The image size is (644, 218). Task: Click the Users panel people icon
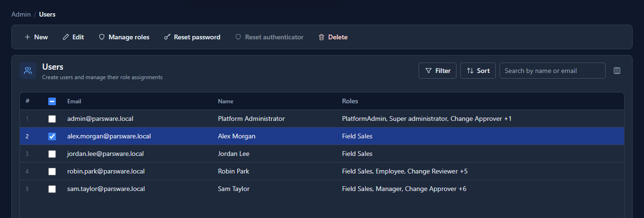pos(28,71)
